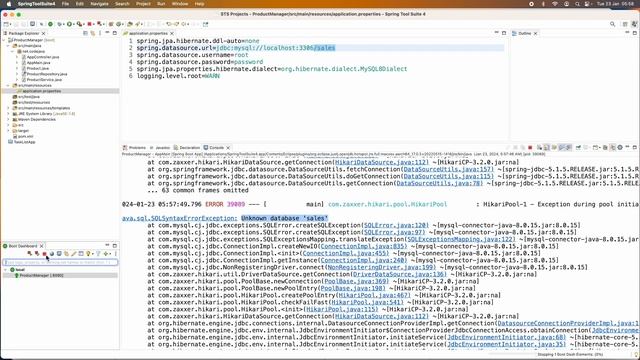Toggle Link with Editor in Package Explorer

tap(93, 33)
